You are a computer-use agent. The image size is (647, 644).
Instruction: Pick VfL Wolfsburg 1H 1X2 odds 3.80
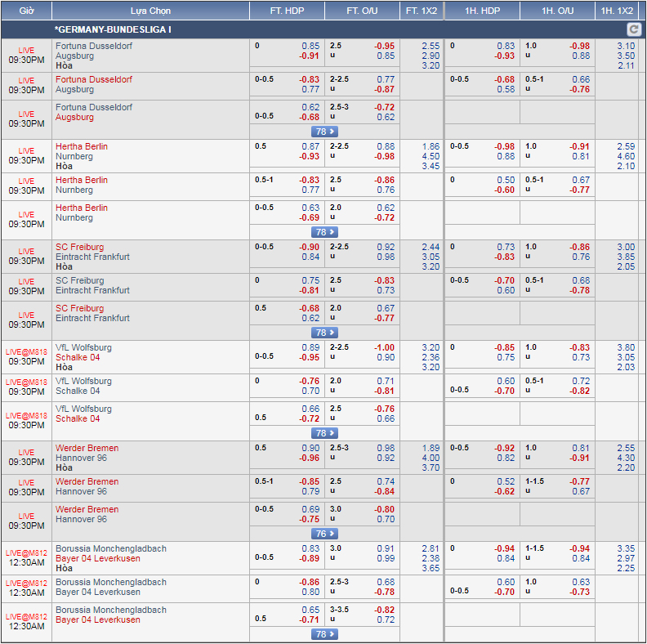(x=626, y=348)
